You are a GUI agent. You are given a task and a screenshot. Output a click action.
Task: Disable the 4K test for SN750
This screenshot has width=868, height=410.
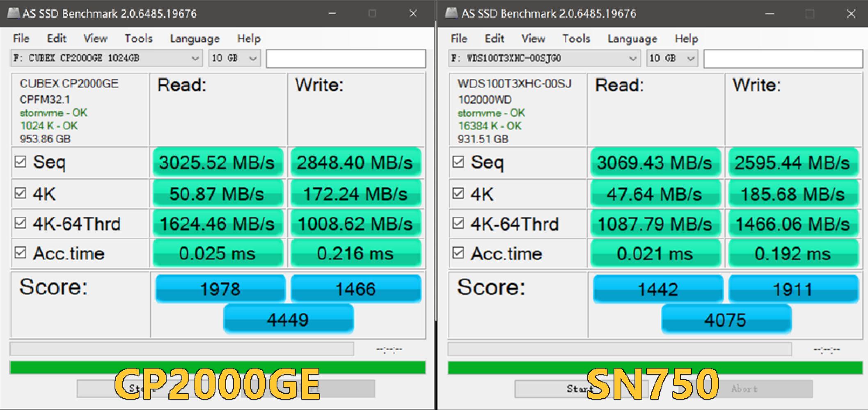click(458, 193)
